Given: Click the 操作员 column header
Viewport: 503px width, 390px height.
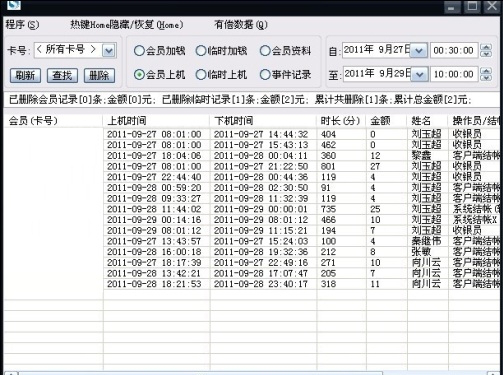Looking at the screenshot, I should pyautogui.click(x=475, y=121).
